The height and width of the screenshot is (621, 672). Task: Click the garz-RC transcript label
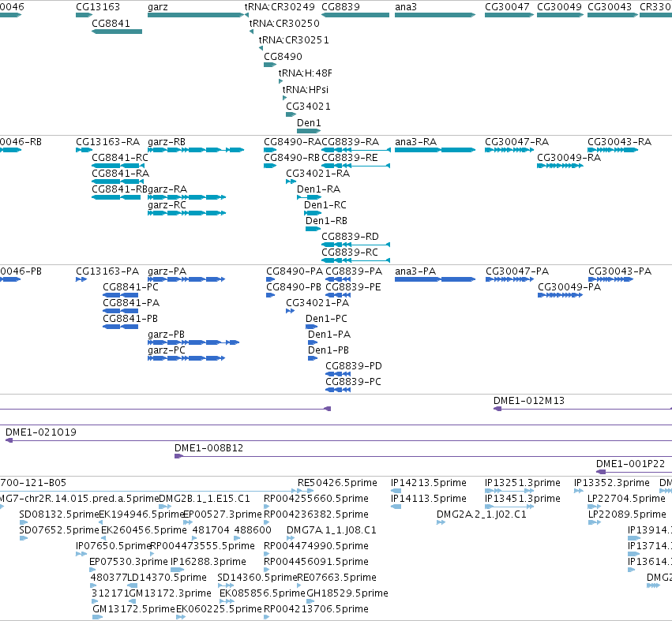(x=167, y=205)
